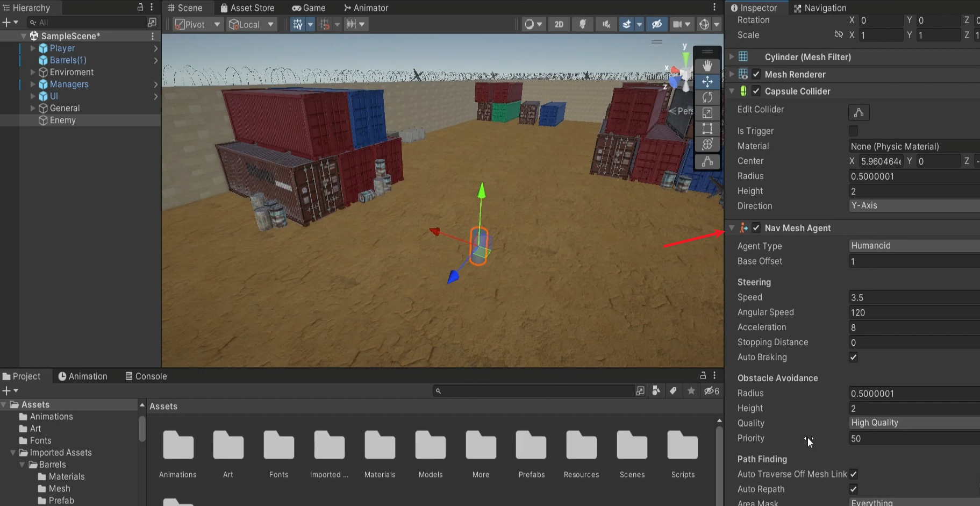This screenshot has width=980, height=506.
Task: Click the Nav Mesh Agent component icon
Action: [743, 228]
